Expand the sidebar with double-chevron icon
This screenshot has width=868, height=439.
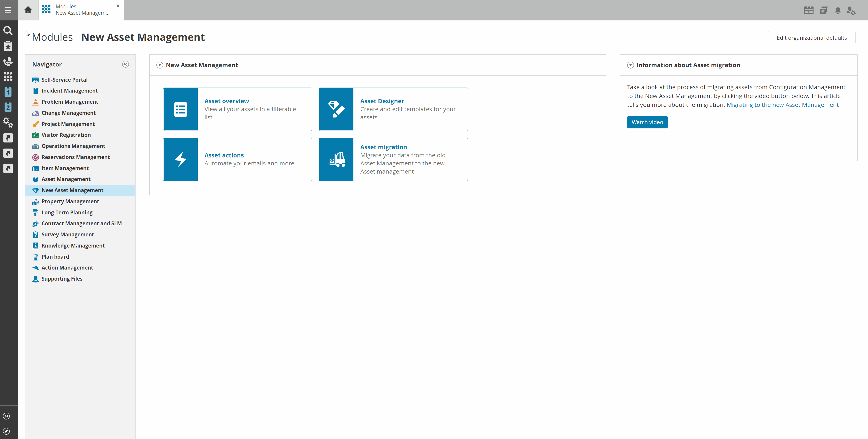(6, 416)
